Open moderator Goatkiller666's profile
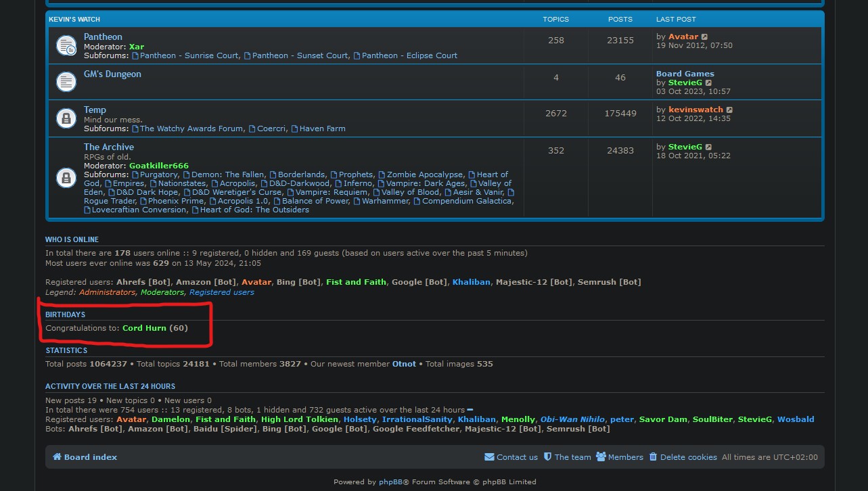868x491 pixels. 159,166
